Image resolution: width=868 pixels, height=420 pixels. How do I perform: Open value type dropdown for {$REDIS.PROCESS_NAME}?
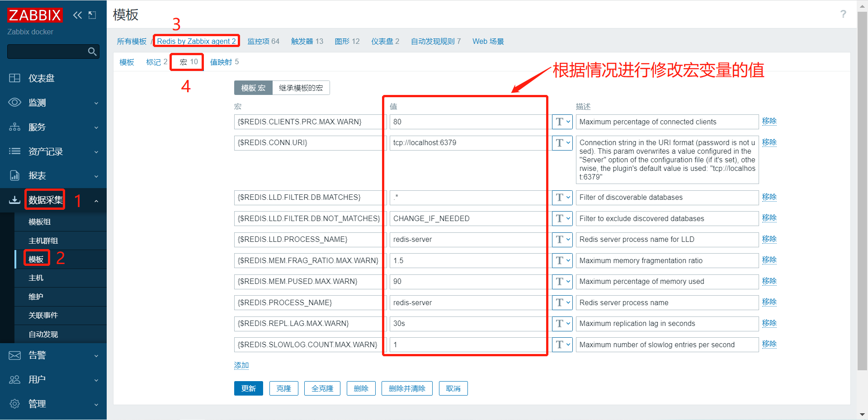coord(562,302)
